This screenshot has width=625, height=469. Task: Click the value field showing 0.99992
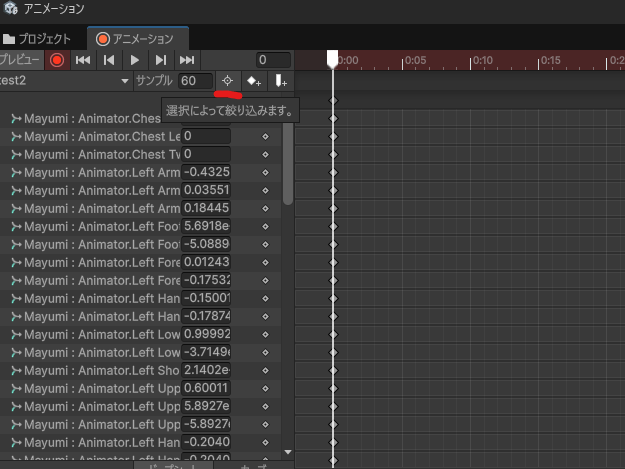click(x=206, y=334)
